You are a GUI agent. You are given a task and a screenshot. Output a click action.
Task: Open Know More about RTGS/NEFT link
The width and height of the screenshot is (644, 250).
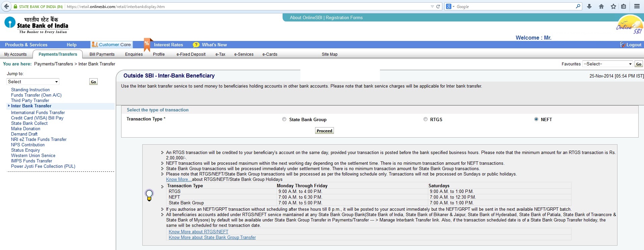pos(198,232)
